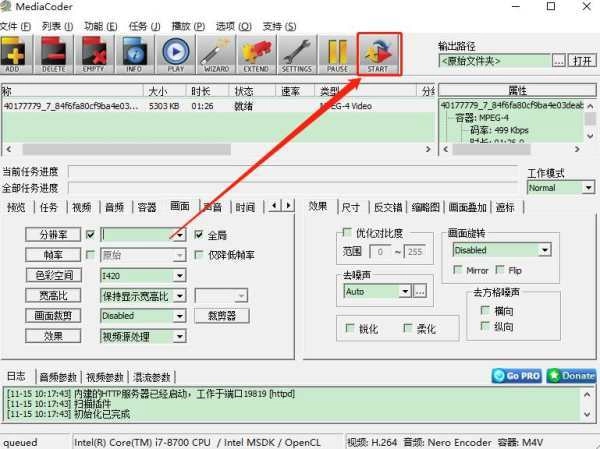The image size is (600, 449).
Task: Open the 功能 (E) menu
Action: point(99,25)
